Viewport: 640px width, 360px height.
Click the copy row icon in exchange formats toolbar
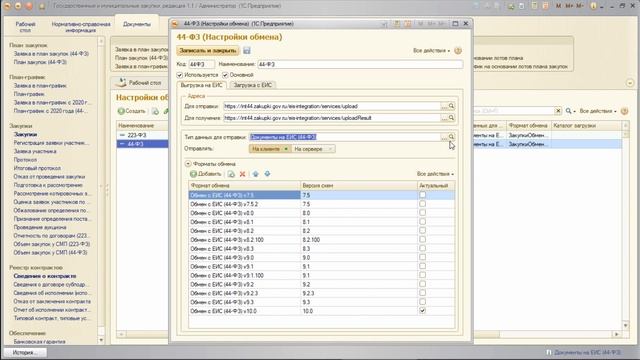(231, 174)
